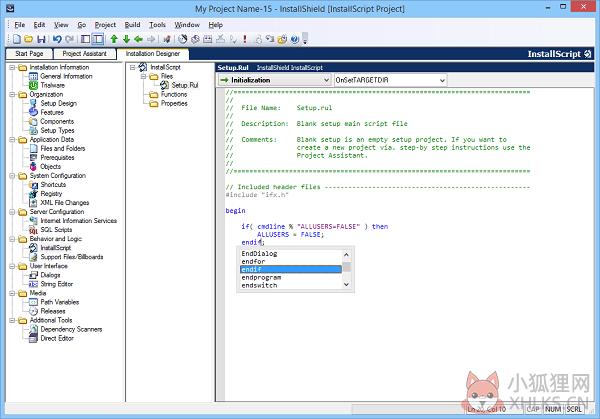Open the Prerequisites view
Screen dimensions: 600x419
[57, 158]
